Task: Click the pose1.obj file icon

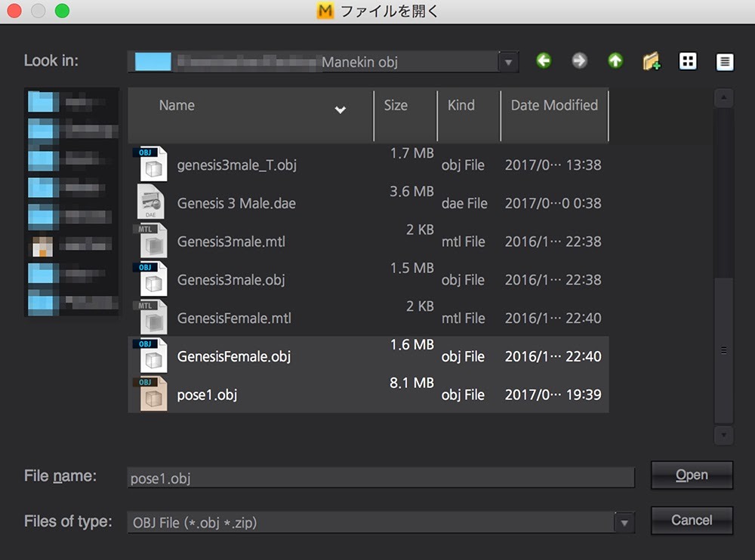Action: pyautogui.click(x=152, y=394)
